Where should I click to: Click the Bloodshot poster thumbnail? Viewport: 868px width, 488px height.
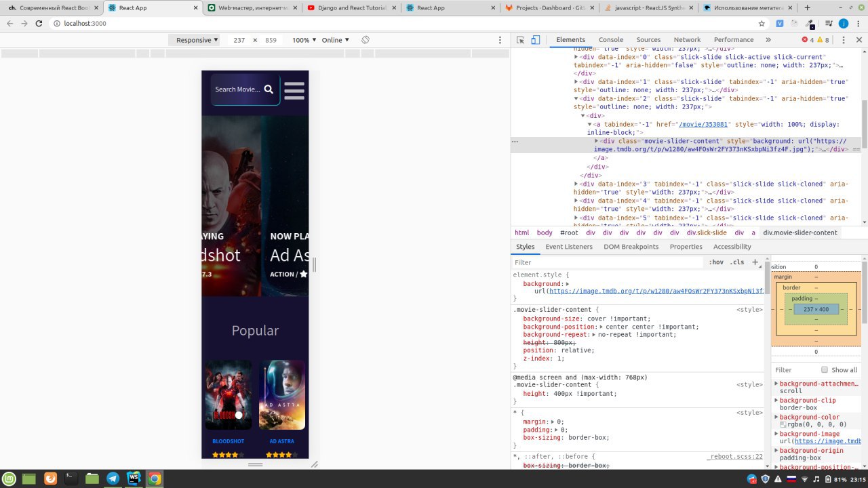click(x=229, y=394)
